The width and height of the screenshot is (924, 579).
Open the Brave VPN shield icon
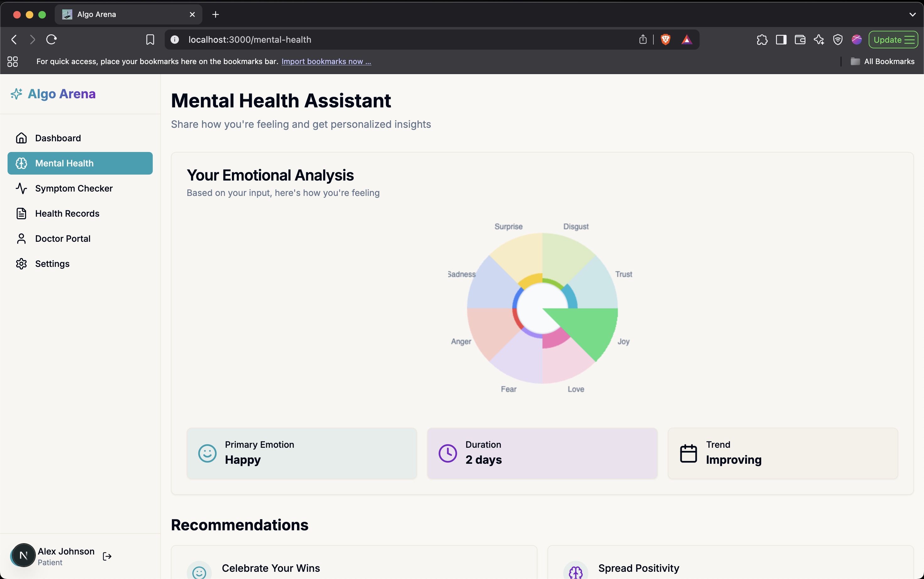pyautogui.click(x=838, y=40)
